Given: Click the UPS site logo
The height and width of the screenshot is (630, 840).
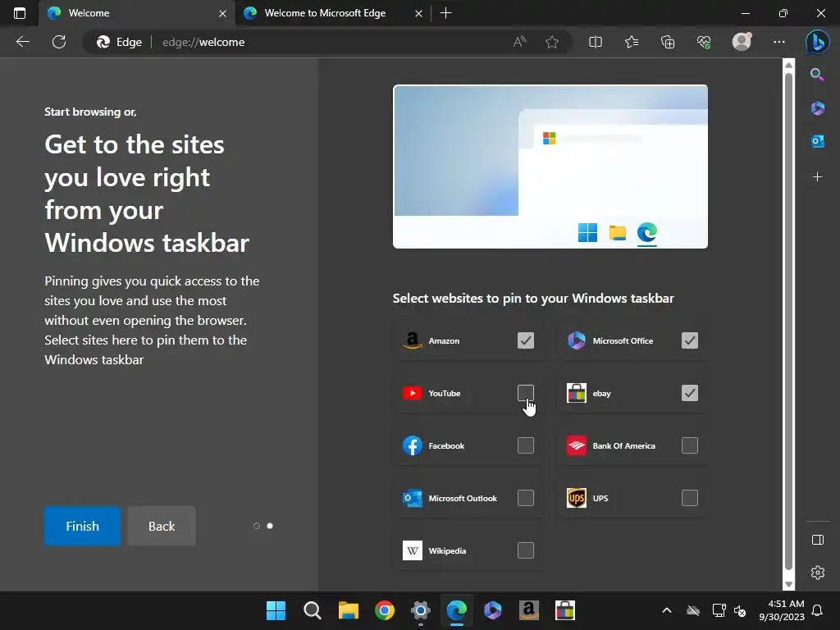Looking at the screenshot, I should 577,498.
